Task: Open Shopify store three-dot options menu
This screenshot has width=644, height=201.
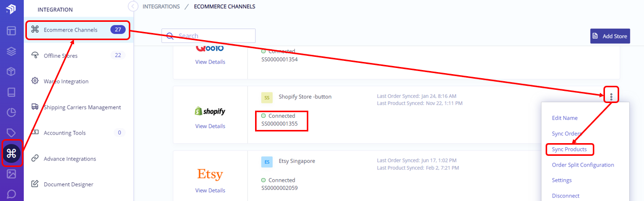Action: pyautogui.click(x=612, y=96)
